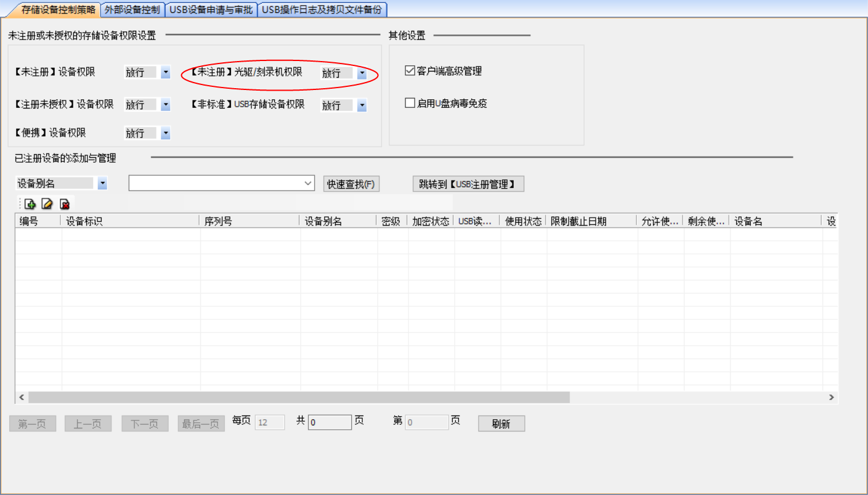868x495 pixels.
Task: Open the 设备别名 search field selector
Action: tap(102, 184)
